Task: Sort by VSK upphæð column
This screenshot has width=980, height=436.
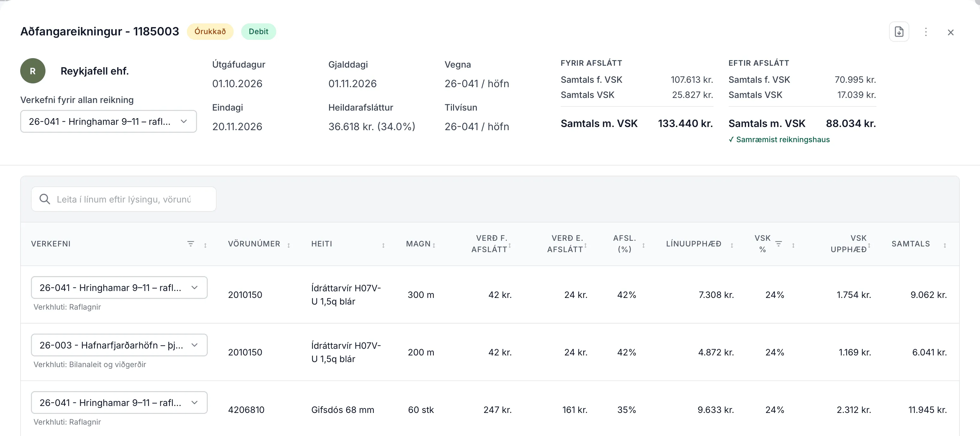Action: pos(869,245)
